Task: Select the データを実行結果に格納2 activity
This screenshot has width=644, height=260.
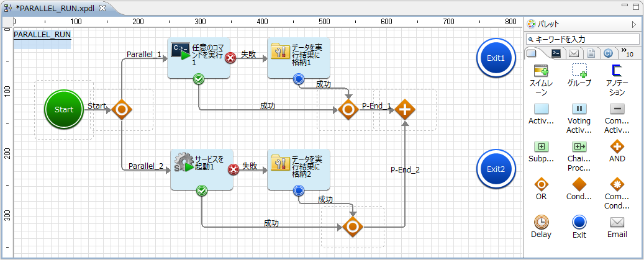Action: [x=299, y=169]
